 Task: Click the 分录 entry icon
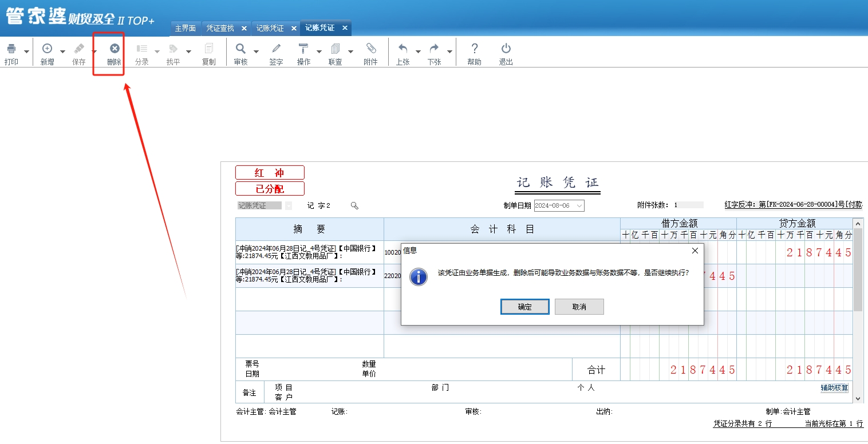click(x=142, y=49)
